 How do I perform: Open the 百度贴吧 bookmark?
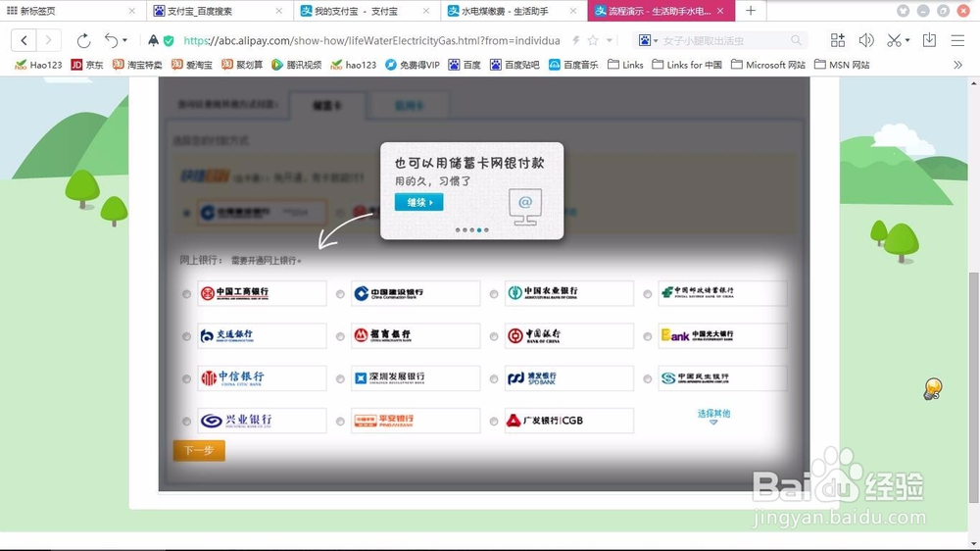514,65
